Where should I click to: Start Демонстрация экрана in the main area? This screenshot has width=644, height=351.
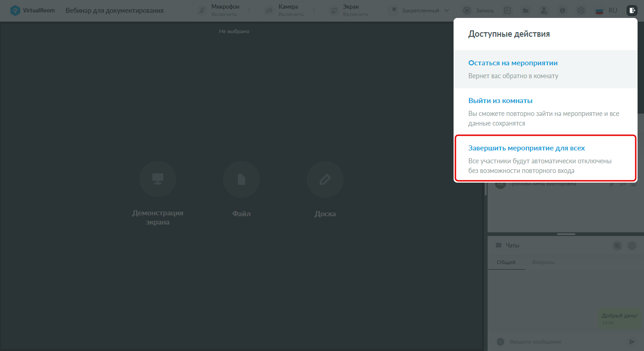pyautogui.click(x=158, y=194)
